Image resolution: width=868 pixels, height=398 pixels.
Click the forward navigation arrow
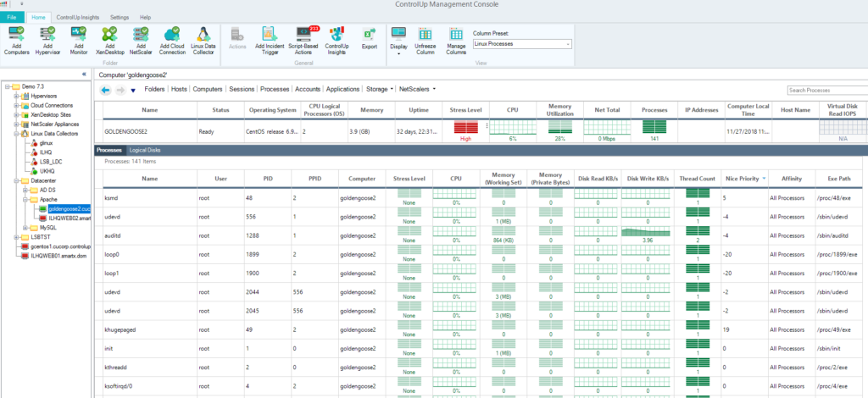120,90
